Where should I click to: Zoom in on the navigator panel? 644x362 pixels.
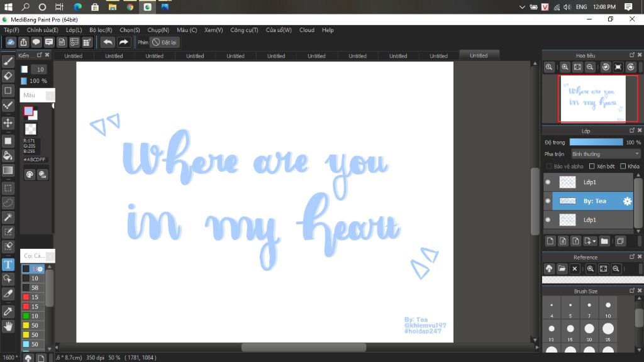565,67
